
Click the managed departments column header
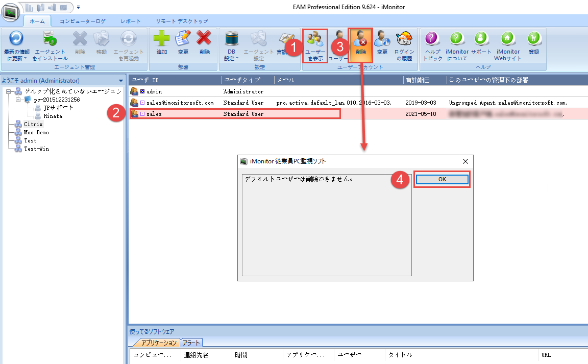click(518, 80)
